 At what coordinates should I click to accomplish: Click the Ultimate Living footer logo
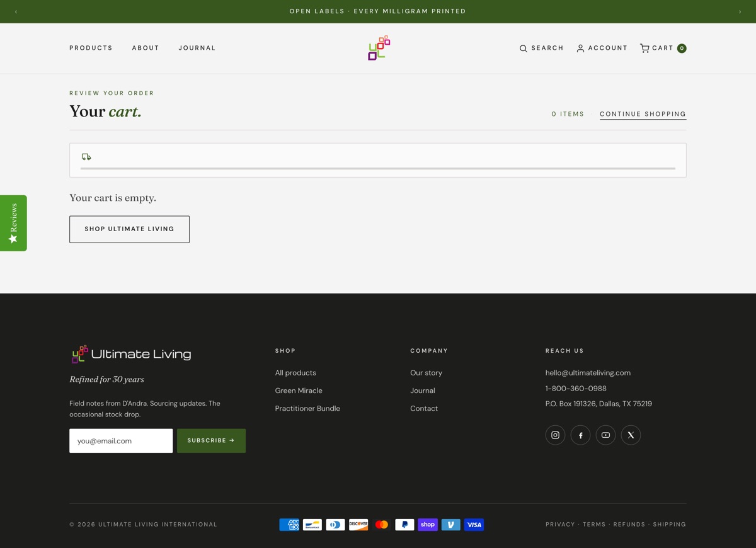[131, 354]
